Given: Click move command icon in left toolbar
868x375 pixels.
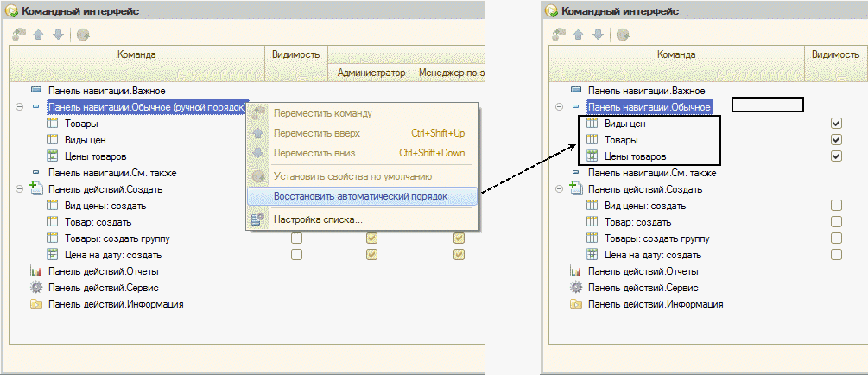Looking at the screenshot, I should tap(19, 35).
